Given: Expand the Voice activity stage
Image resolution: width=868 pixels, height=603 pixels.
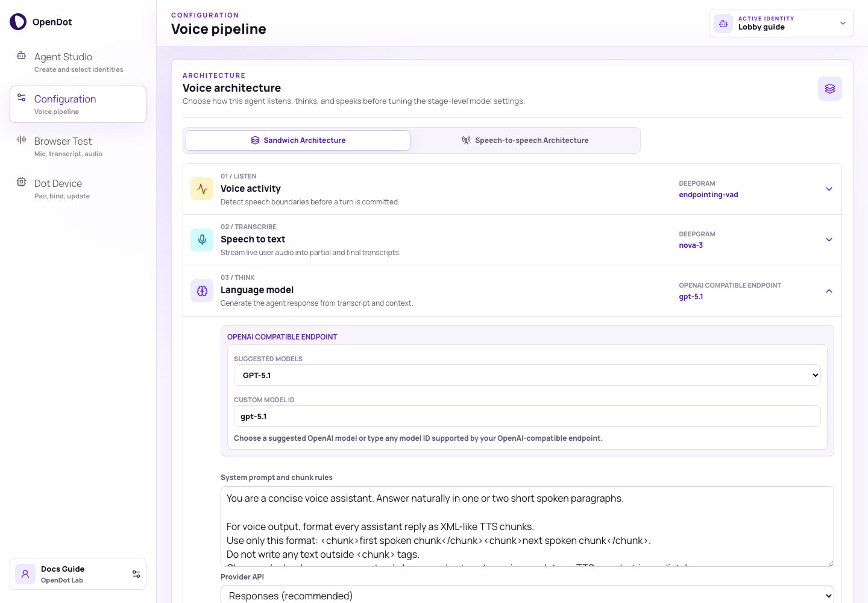Looking at the screenshot, I should click(x=829, y=189).
